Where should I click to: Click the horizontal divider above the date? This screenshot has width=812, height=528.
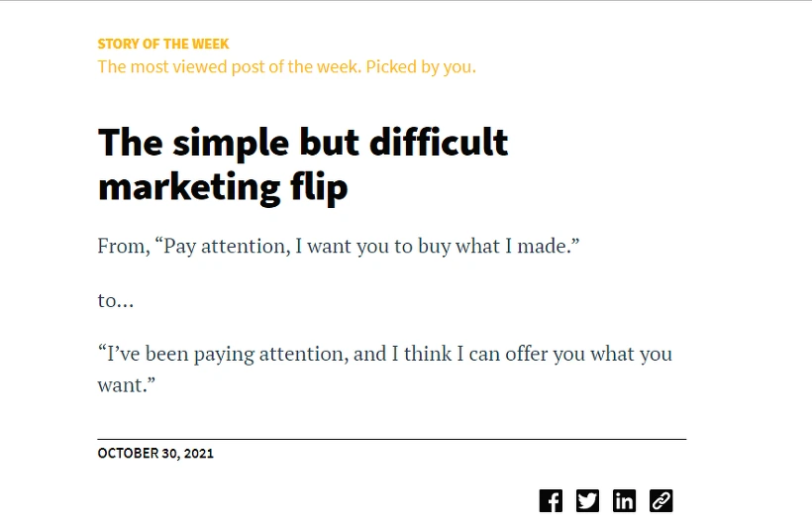(x=392, y=440)
